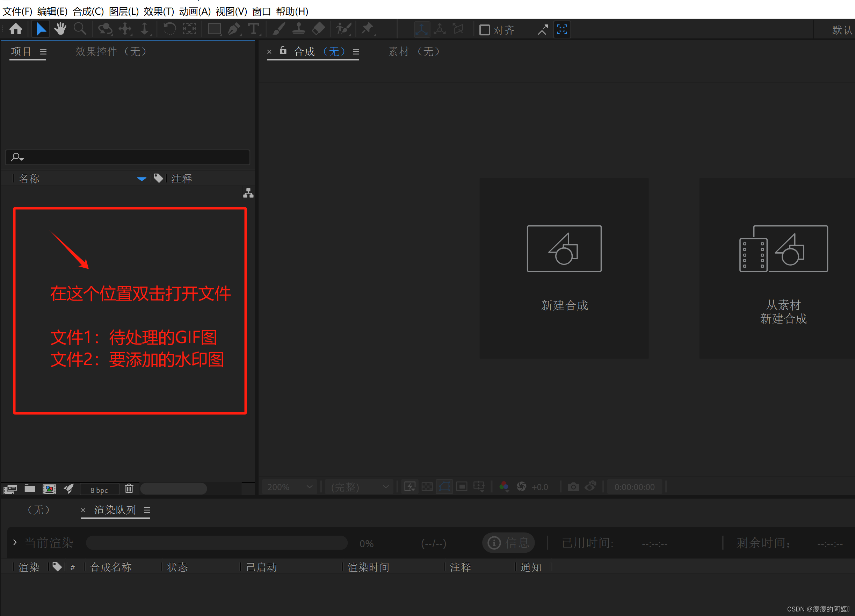Enable the 对齐 snapping checkbox

[x=484, y=30]
